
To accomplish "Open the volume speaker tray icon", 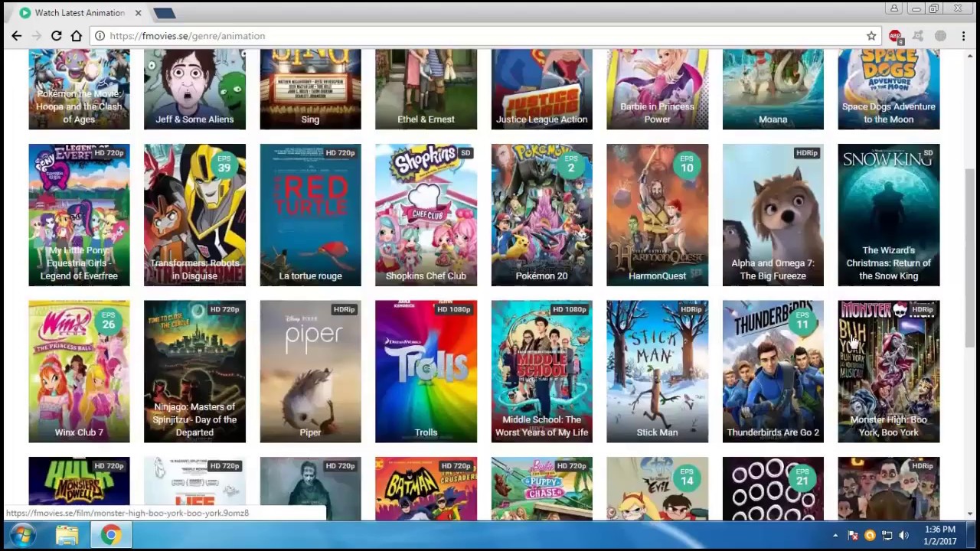I will [x=903, y=536].
